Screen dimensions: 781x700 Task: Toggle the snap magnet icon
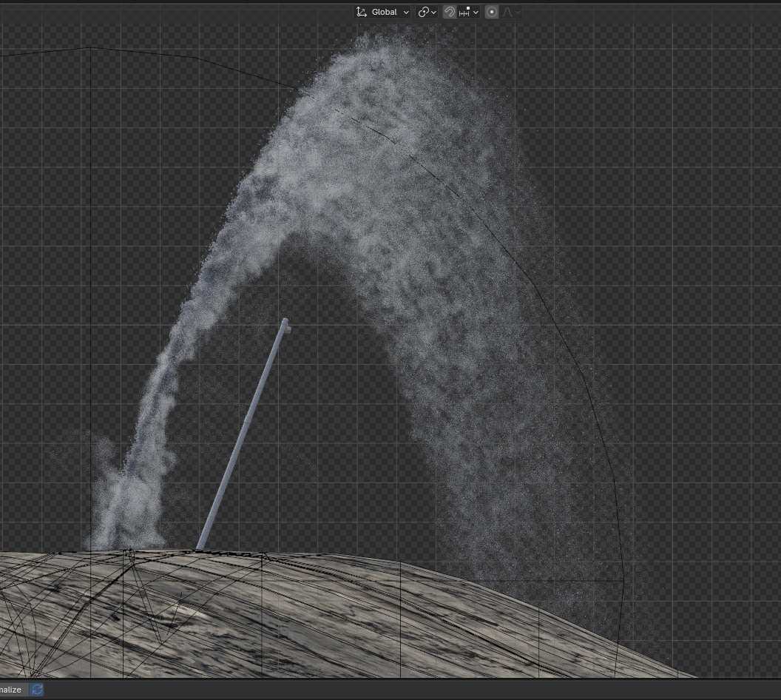[449, 12]
